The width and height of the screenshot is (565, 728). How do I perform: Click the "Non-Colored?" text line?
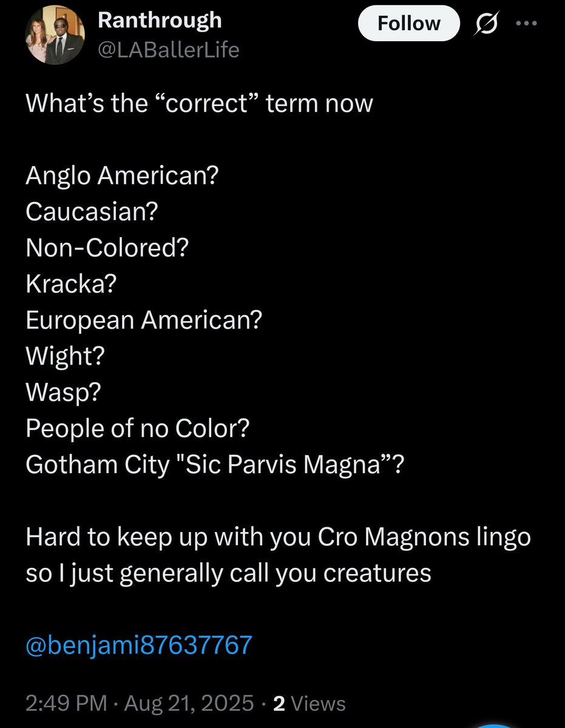[106, 248]
